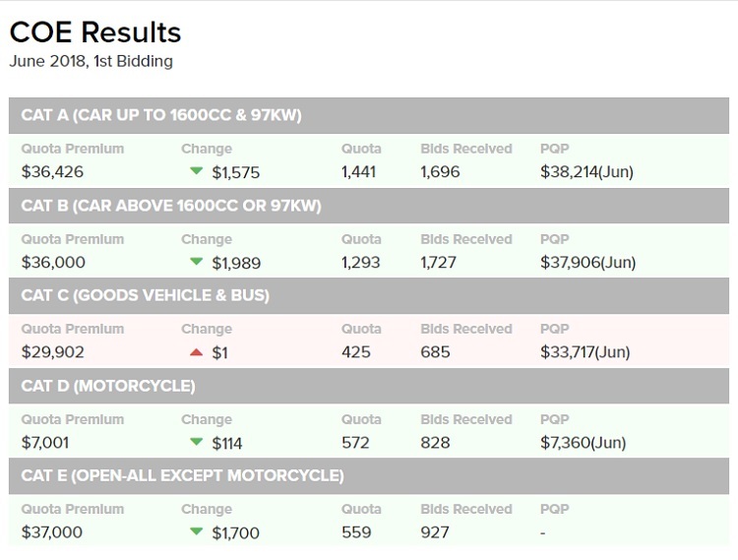Click the COE Results page title
This screenshot has height=560, width=738.
click(x=95, y=32)
